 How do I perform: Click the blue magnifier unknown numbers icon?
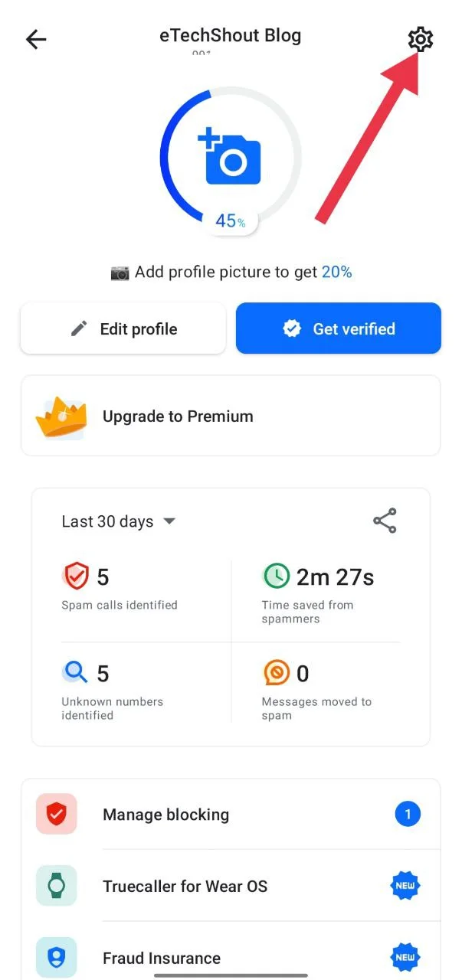[76, 671]
